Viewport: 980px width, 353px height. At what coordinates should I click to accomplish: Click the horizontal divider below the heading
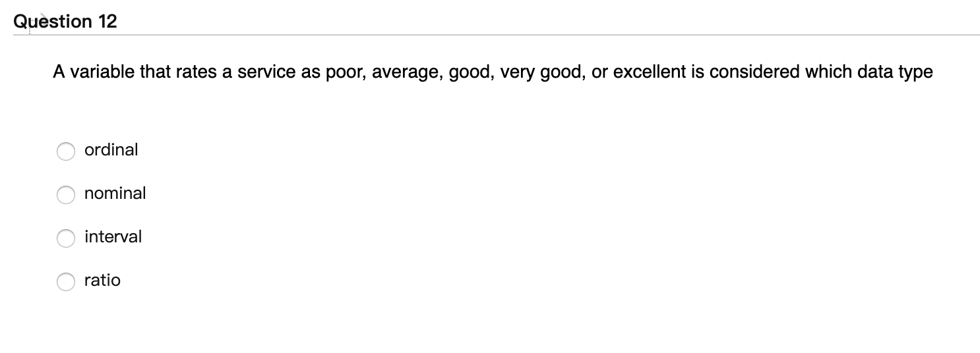coord(496,35)
